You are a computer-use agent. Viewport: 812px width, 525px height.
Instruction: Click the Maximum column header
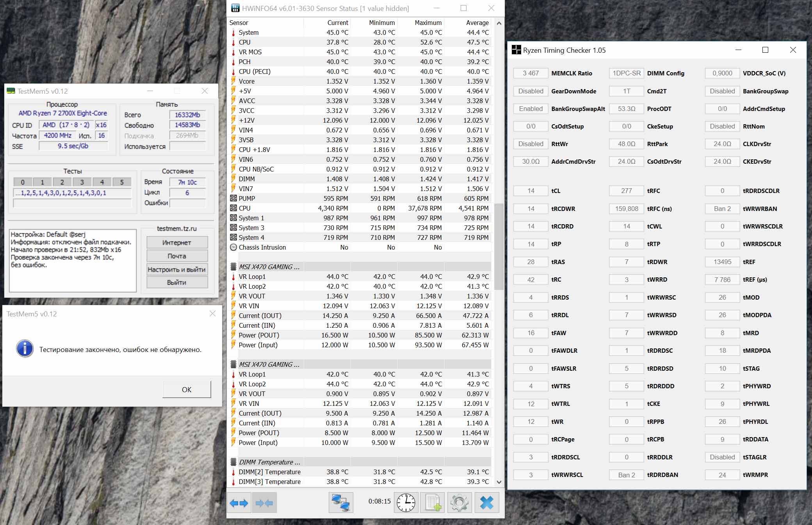[428, 23]
